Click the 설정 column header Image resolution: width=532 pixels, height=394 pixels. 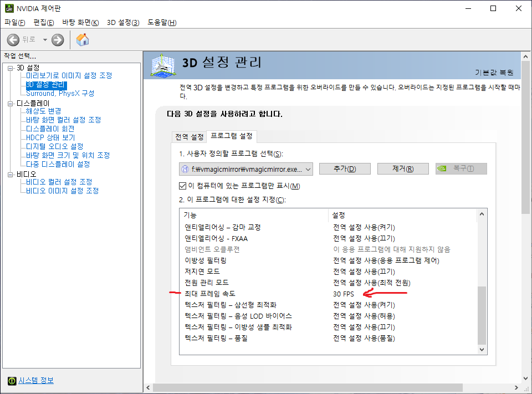coord(403,215)
